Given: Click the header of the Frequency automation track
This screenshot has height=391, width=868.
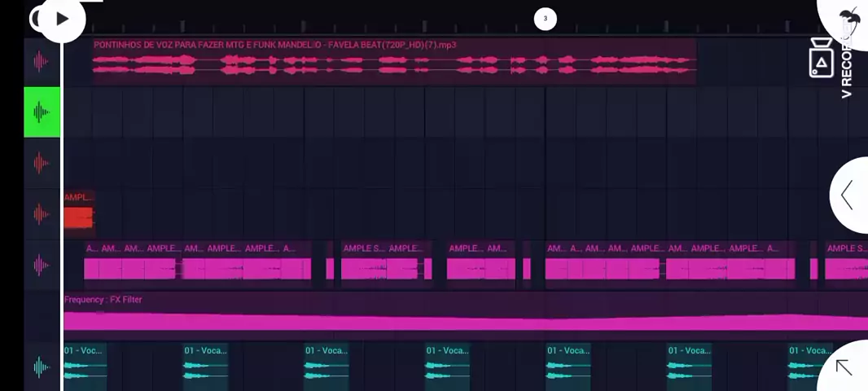Looking at the screenshot, I should pos(42,316).
